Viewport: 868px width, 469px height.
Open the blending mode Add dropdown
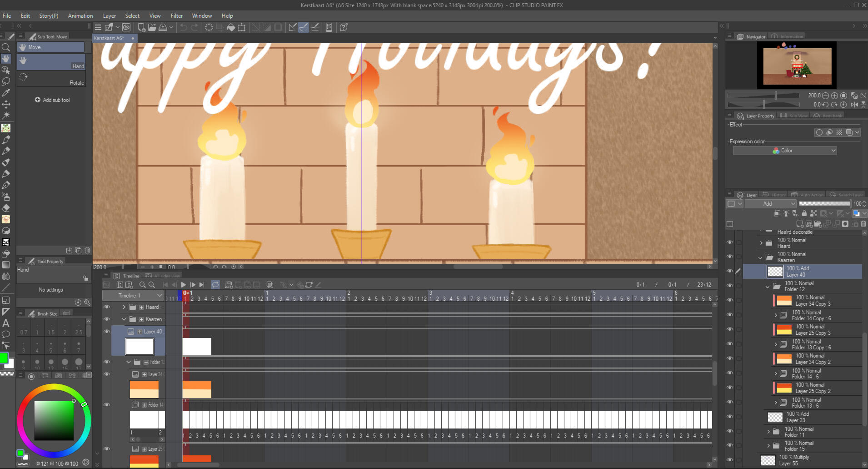coord(770,204)
